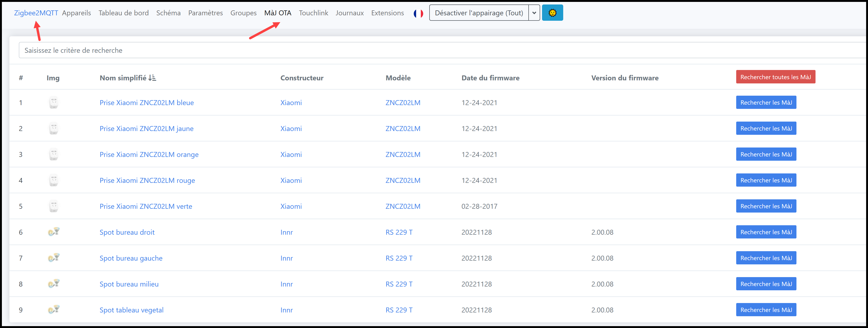Click the Version du firmware column header
This screenshot has width=868, height=328.
(625, 78)
